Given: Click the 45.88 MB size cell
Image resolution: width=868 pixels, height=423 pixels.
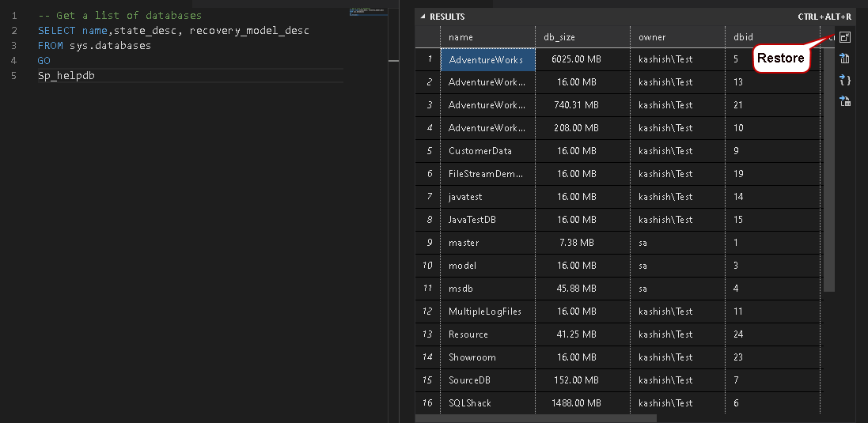Looking at the screenshot, I should point(582,289).
